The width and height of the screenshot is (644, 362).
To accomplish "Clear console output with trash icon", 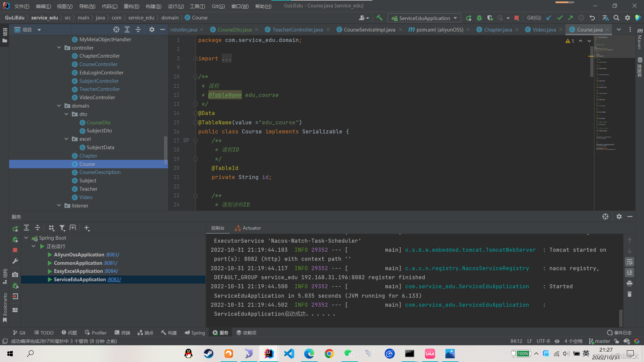I will [630, 294].
